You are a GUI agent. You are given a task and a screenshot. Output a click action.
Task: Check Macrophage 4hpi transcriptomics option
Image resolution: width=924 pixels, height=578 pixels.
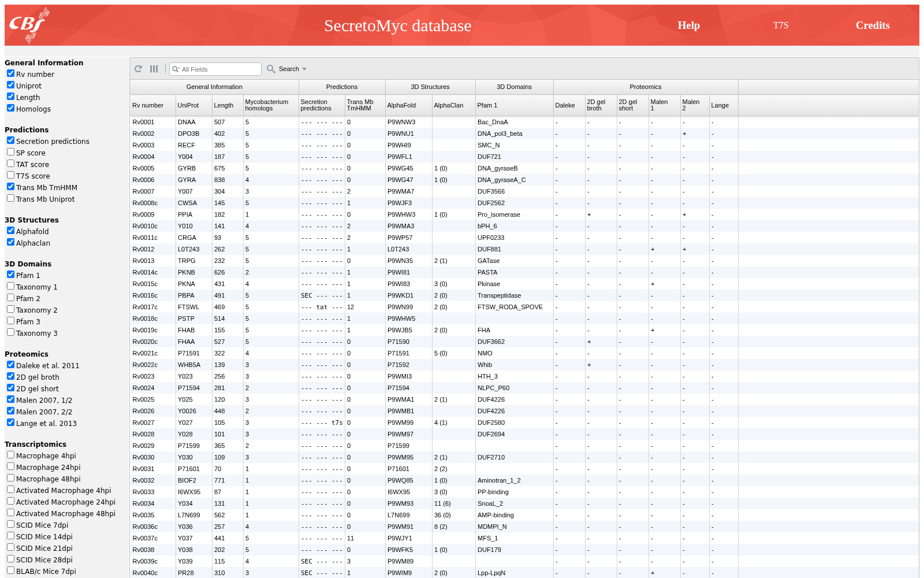10,455
